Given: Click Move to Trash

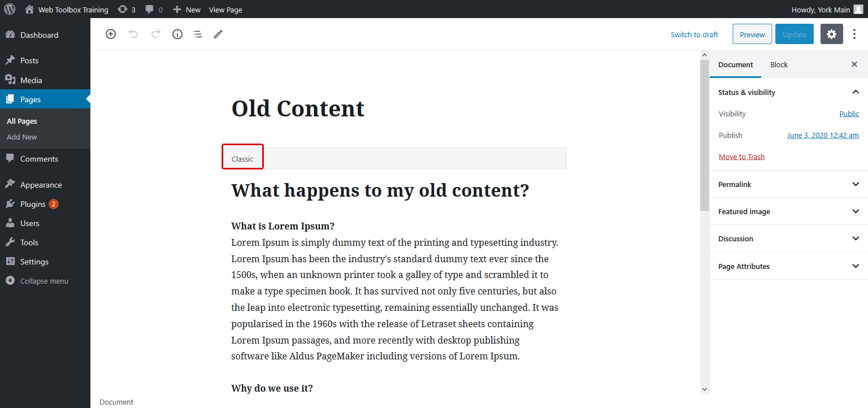Looking at the screenshot, I should [x=741, y=157].
